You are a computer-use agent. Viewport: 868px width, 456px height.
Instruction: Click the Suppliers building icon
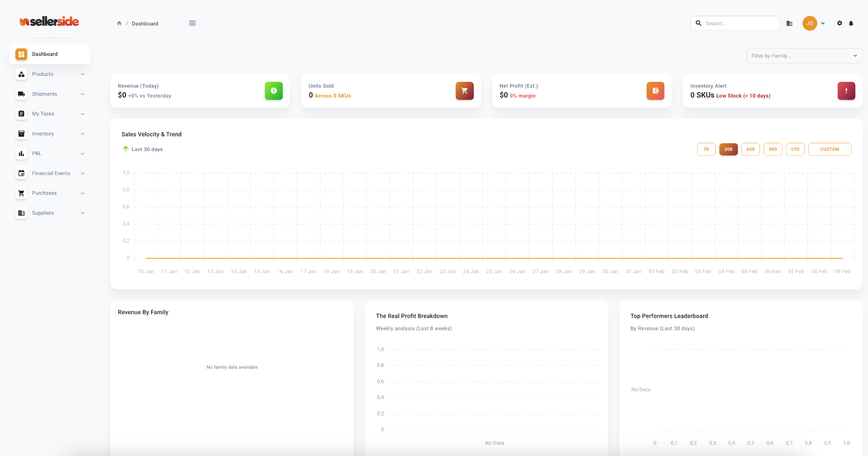(21, 213)
